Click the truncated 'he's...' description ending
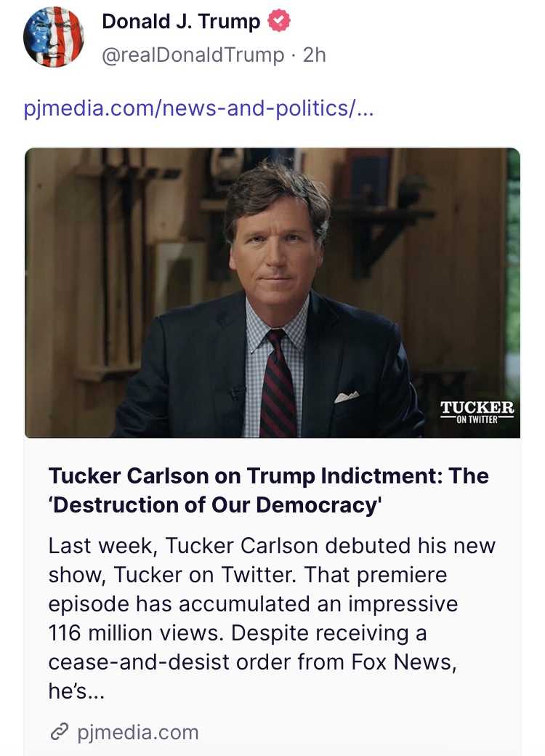The image size is (545, 756). click(x=76, y=691)
